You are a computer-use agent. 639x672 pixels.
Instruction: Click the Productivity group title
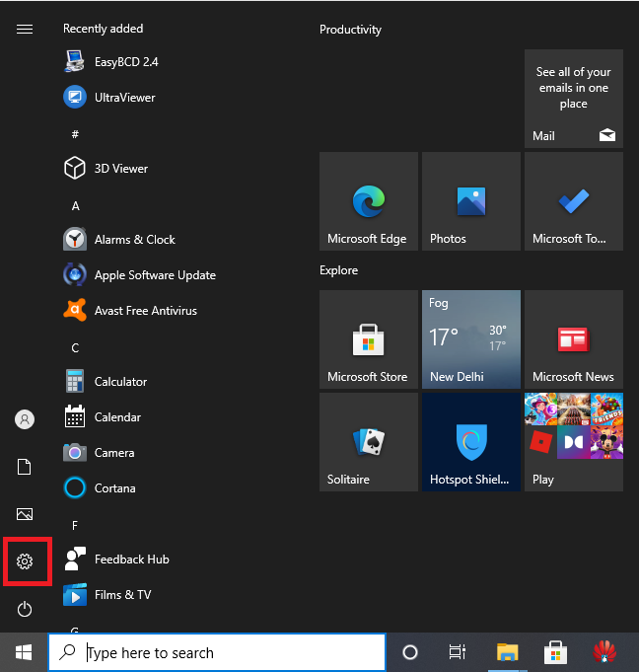[350, 30]
